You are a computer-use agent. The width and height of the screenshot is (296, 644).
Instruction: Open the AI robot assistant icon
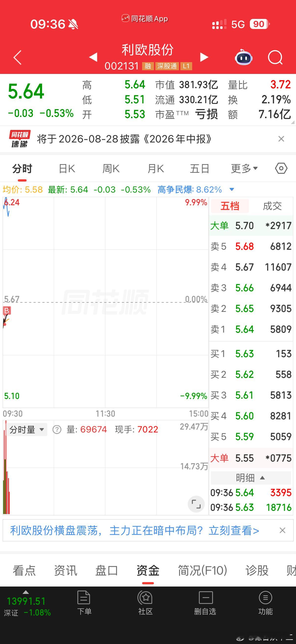[x=243, y=57]
